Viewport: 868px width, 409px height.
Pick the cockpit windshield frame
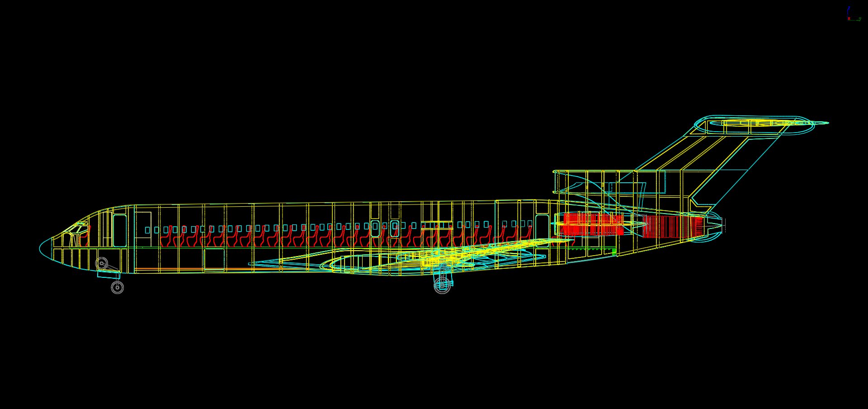click(75, 228)
